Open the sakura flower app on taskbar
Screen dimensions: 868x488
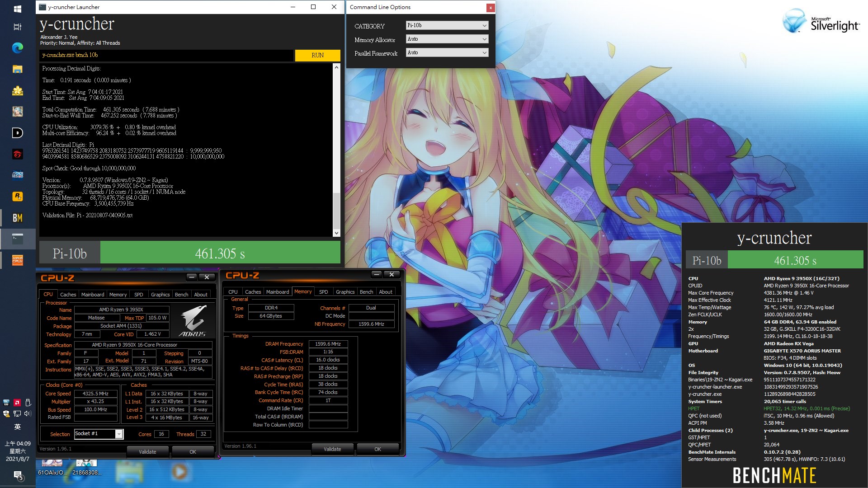(x=17, y=90)
